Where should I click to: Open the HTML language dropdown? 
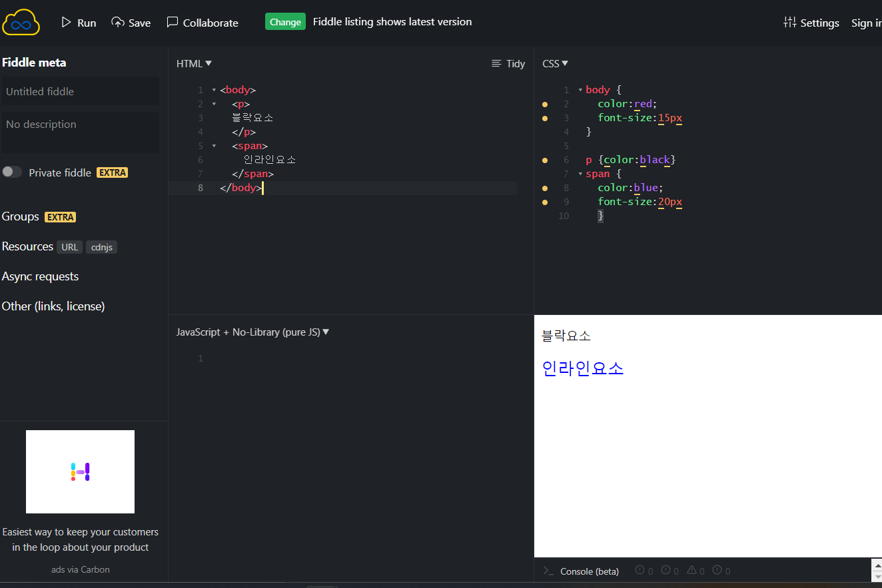(x=194, y=63)
